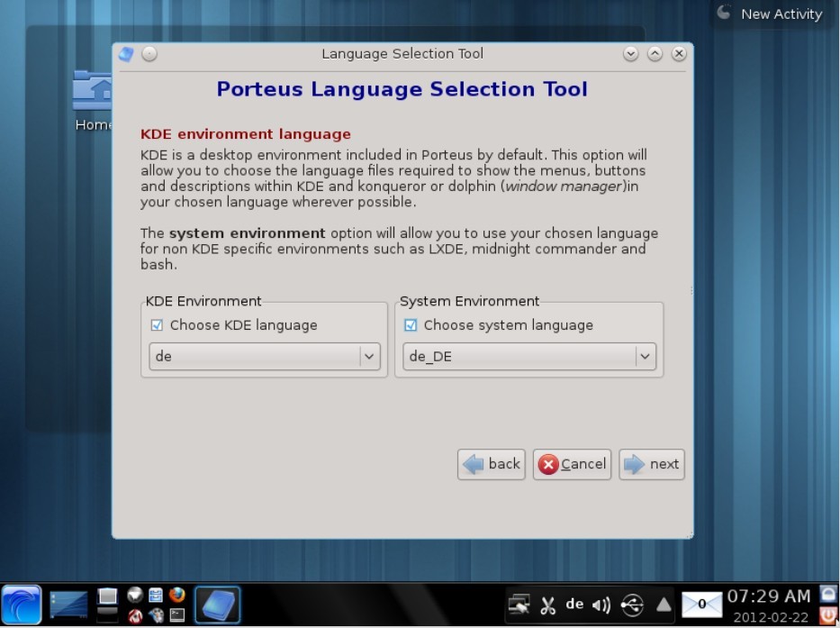Open the system language dropdown showing 'de_DE'
The image size is (840, 628).
pyautogui.click(x=529, y=357)
